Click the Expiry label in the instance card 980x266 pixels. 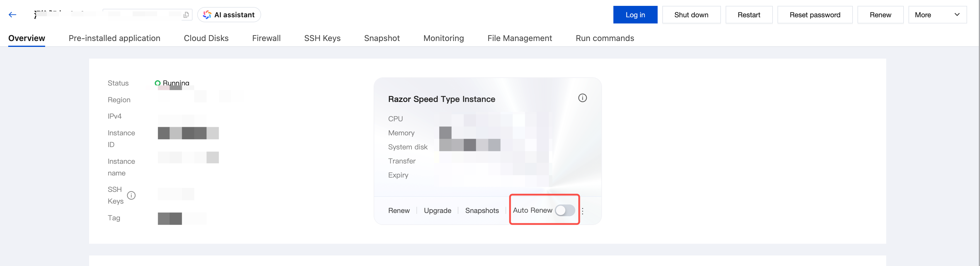398,175
